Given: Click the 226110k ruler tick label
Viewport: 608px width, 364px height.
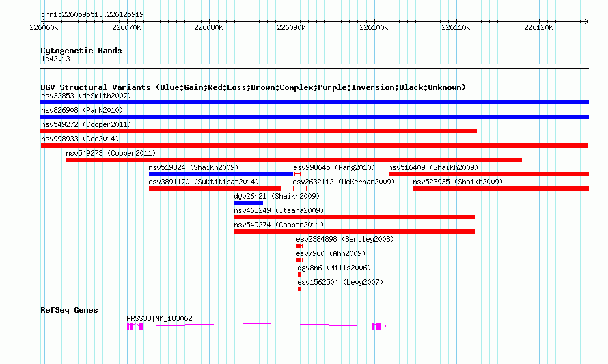Looking at the screenshot, I should [x=456, y=27].
